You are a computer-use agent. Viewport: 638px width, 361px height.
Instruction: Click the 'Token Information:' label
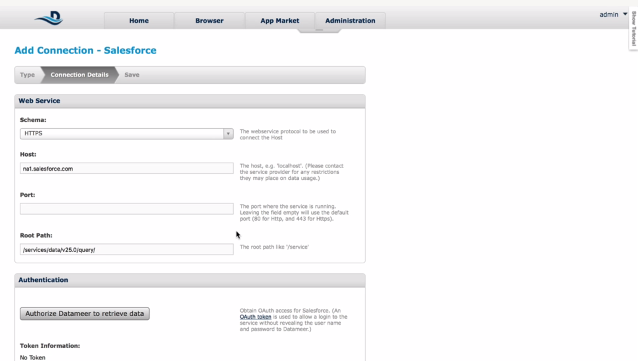pyautogui.click(x=50, y=346)
